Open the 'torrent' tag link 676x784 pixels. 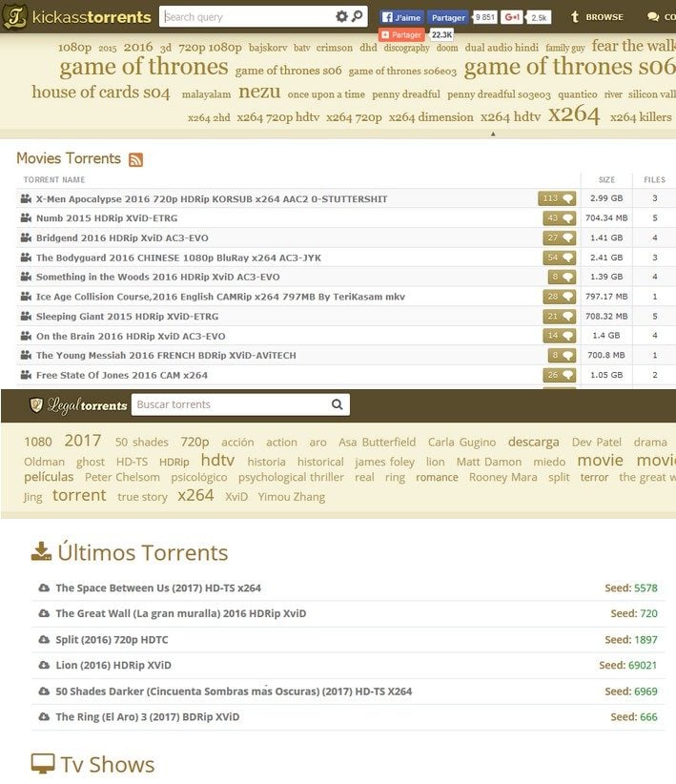[79, 495]
